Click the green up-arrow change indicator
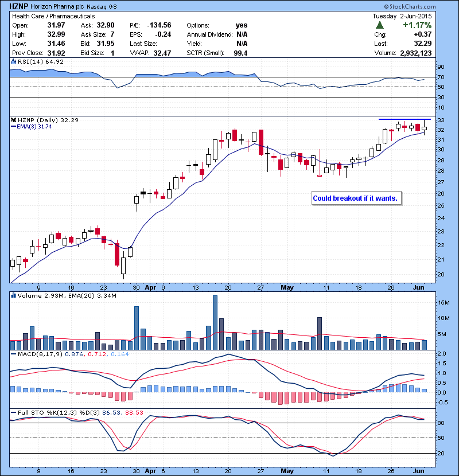 click(x=380, y=25)
